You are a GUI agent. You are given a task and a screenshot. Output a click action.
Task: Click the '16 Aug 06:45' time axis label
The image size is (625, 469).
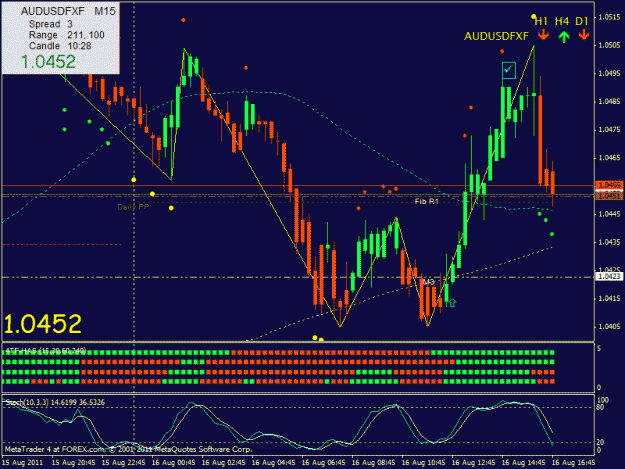click(323, 463)
